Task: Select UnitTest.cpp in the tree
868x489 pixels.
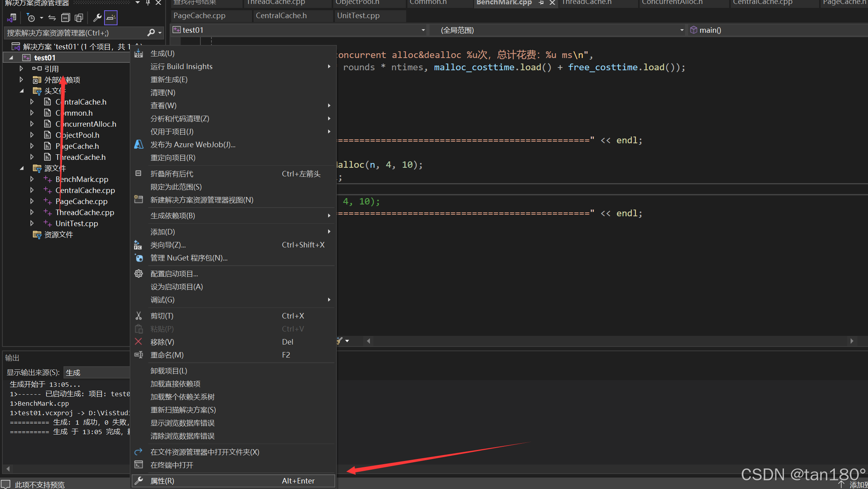Action: [x=77, y=223]
